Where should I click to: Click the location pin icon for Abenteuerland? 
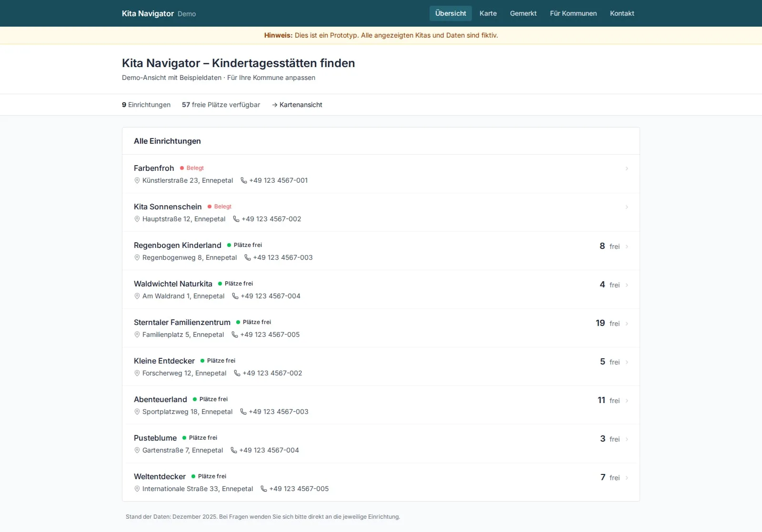(x=137, y=412)
